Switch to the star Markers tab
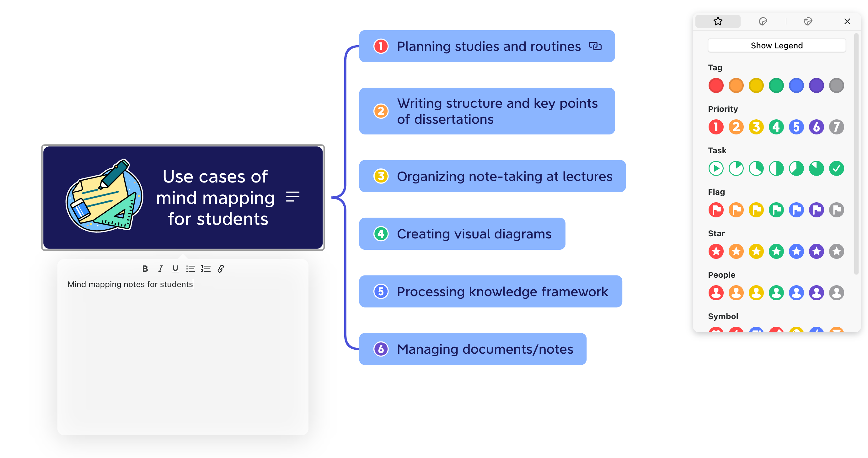868x458 pixels. [x=718, y=21]
